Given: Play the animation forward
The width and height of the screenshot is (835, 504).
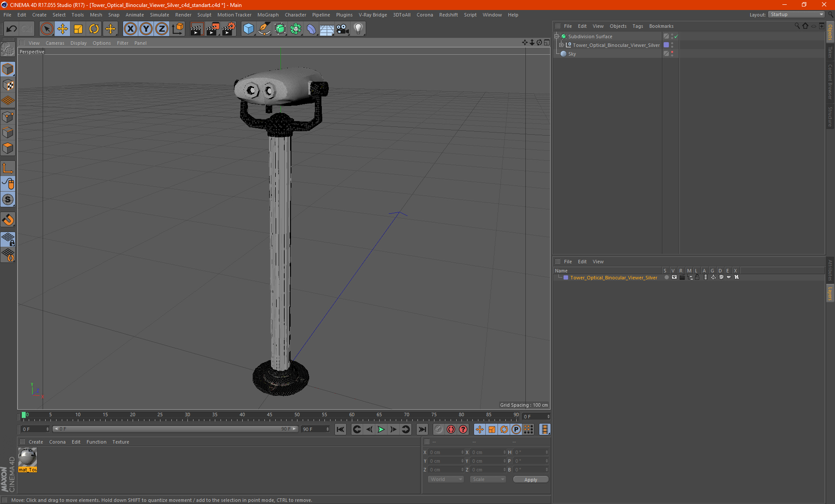Looking at the screenshot, I should click(x=381, y=429).
